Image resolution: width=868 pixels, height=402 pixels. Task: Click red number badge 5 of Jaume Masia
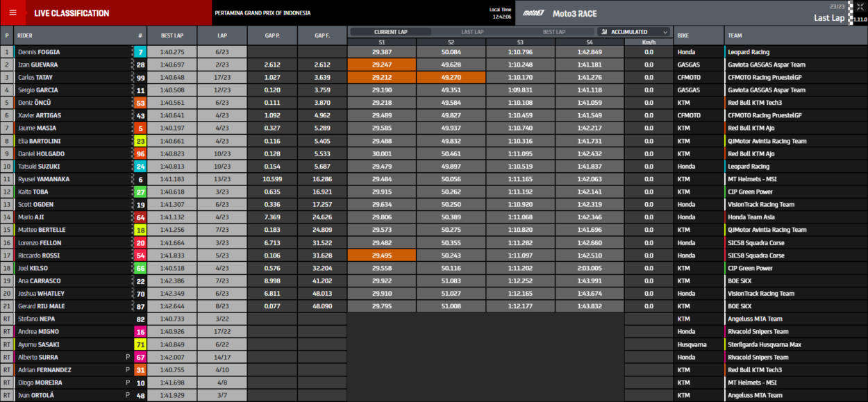coord(140,128)
